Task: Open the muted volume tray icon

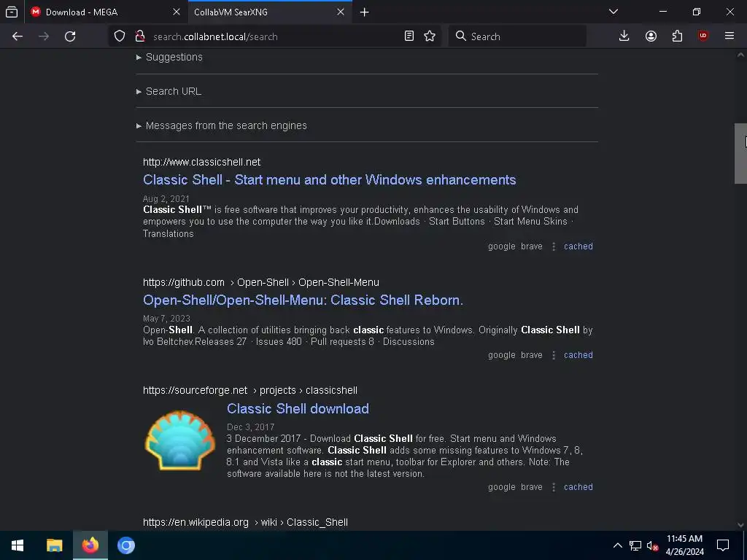Action: point(653,545)
